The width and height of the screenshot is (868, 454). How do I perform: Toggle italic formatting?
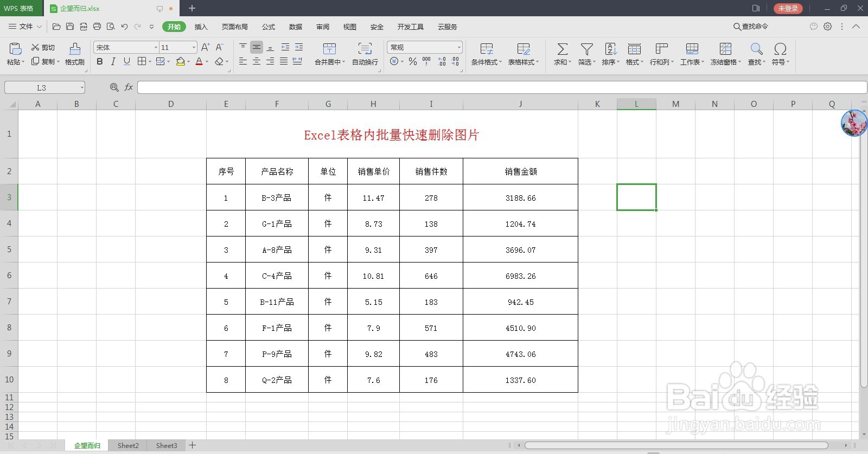pyautogui.click(x=113, y=61)
